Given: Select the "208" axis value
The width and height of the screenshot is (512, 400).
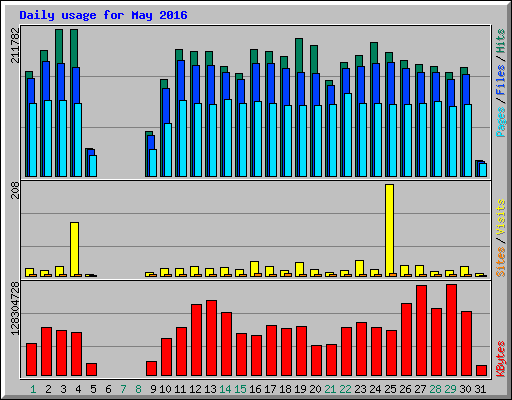Looking at the screenshot, I should tap(15, 191).
